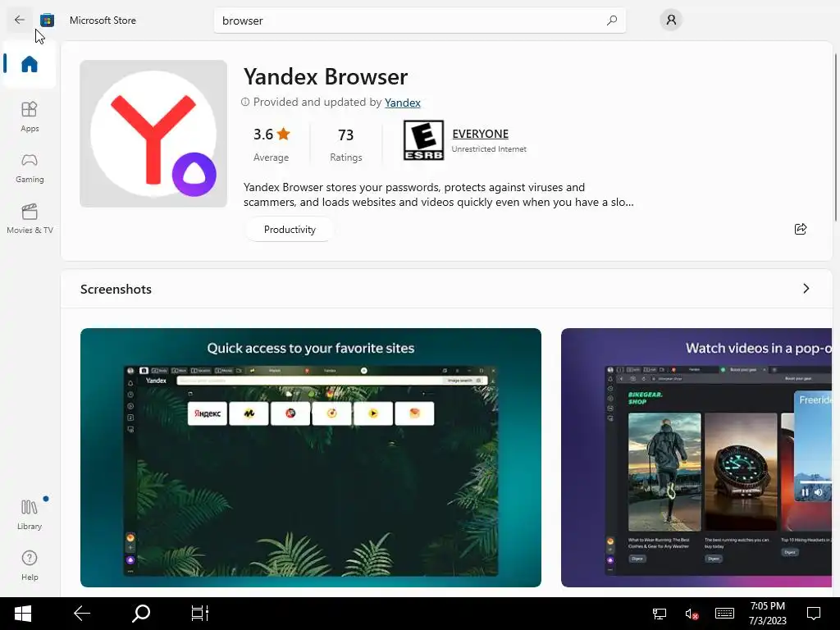Open the Yandex publisher link
Image resolution: width=840 pixels, height=630 pixels.
402,103
